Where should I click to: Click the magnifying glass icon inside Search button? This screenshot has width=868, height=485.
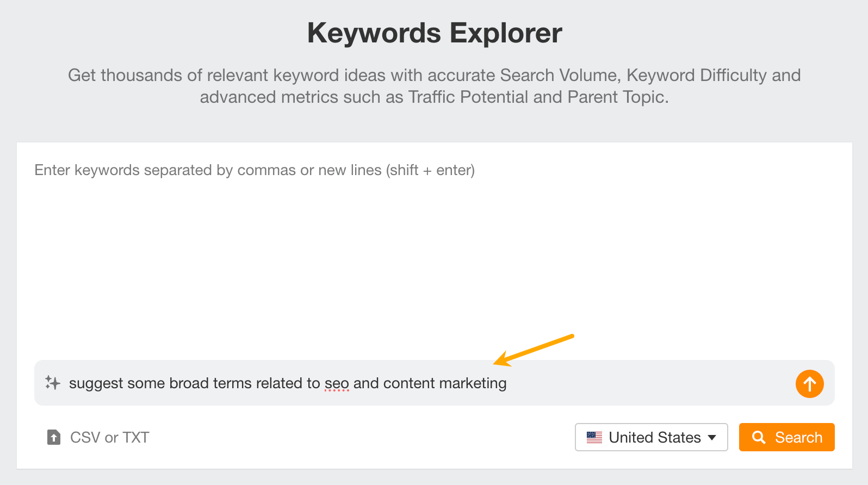[x=759, y=437]
